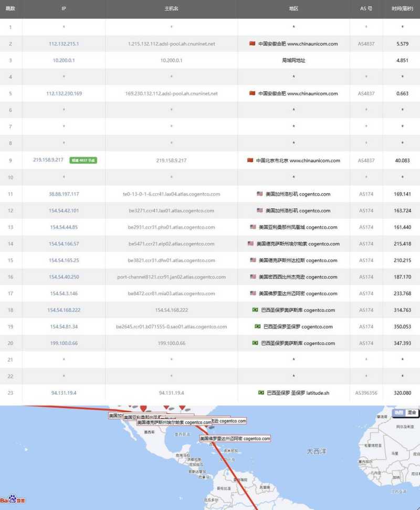The width and height of the screenshot is (420, 510).
Task: Click the 10.200.0.1 IP link
Action: coord(64,60)
